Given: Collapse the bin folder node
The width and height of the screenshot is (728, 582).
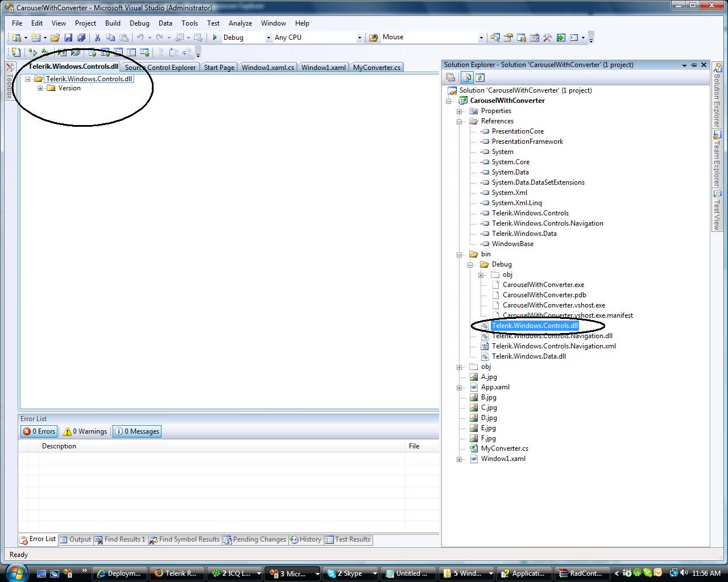Looking at the screenshot, I should [460, 254].
